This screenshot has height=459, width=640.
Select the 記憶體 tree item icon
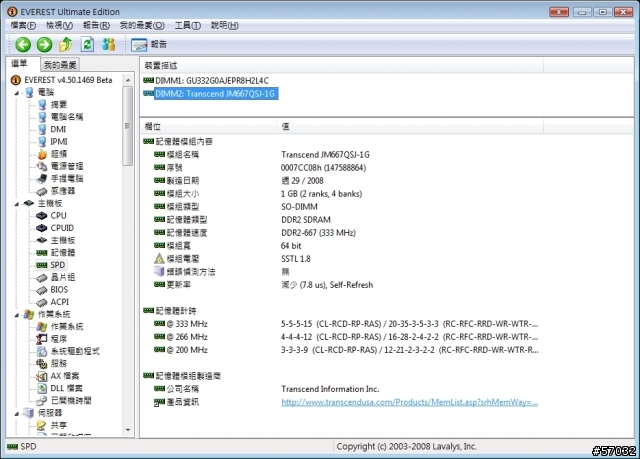point(42,253)
